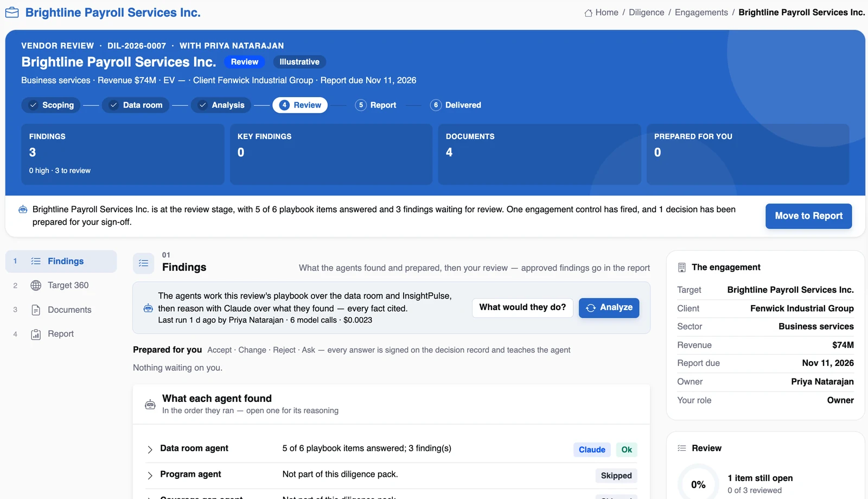
Task: Select the Review stage step
Action: click(x=300, y=105)
